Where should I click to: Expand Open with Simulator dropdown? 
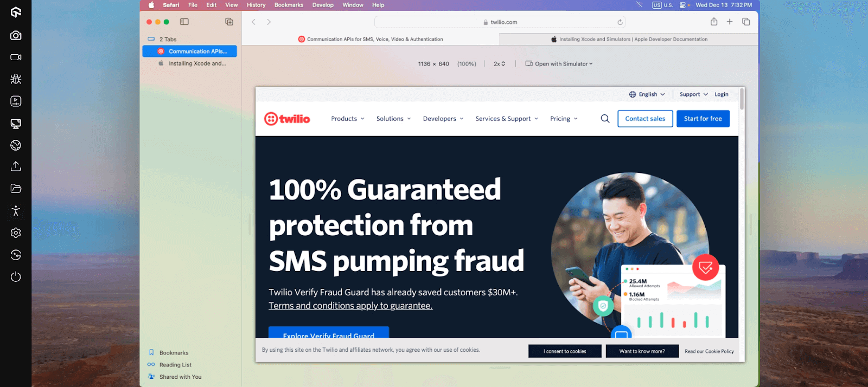[x=559, y=64]
